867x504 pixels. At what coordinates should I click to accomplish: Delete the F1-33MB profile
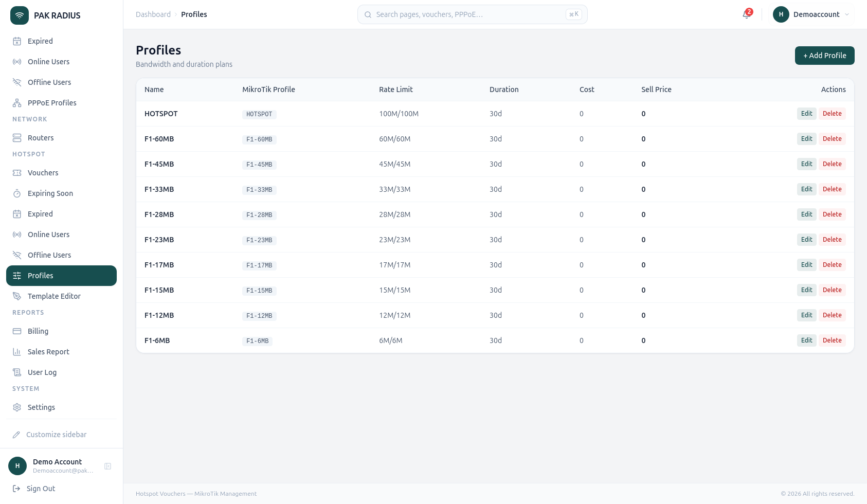(832, 189)
